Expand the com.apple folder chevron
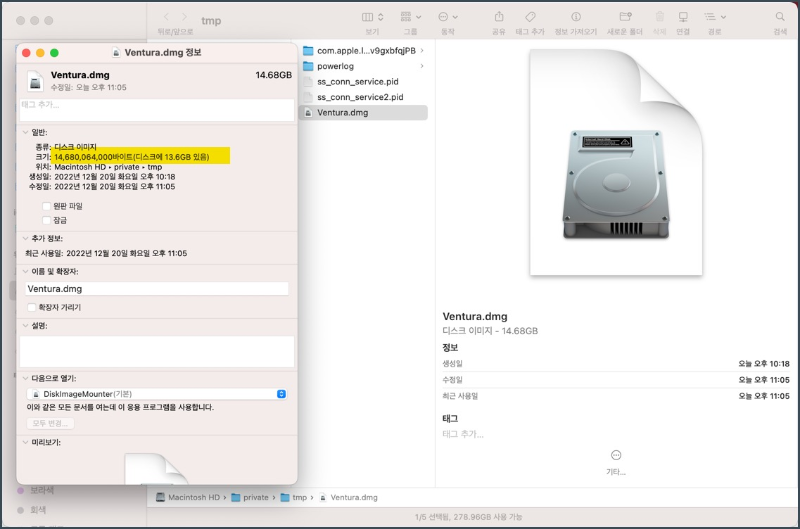 (422, 51)
